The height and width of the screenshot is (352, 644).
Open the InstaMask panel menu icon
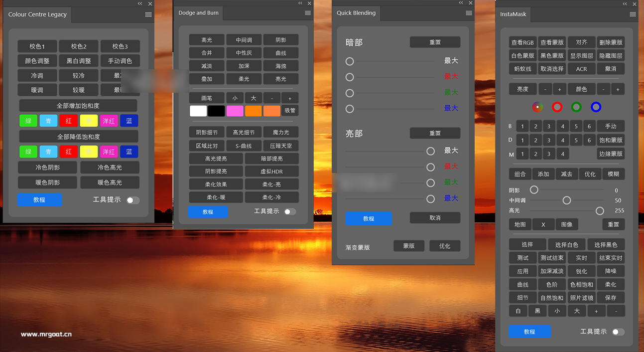click(x=633, y=14)
